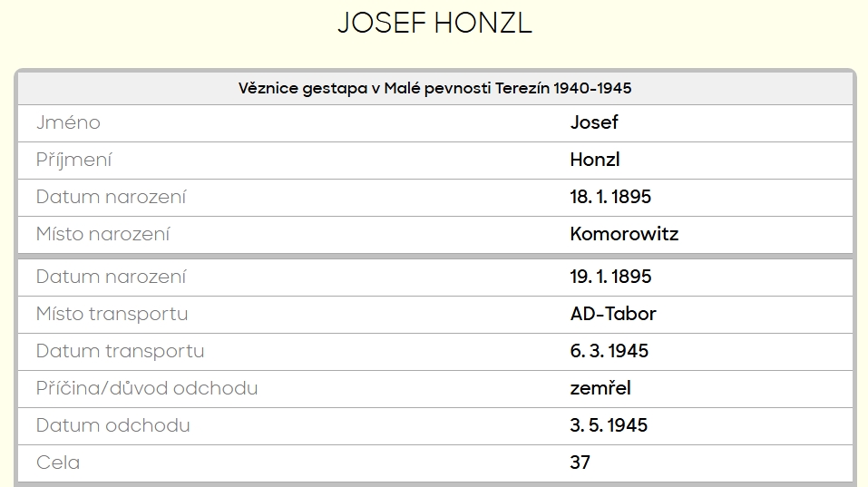
Task: Click the Místo narození label
Action: 103,234
